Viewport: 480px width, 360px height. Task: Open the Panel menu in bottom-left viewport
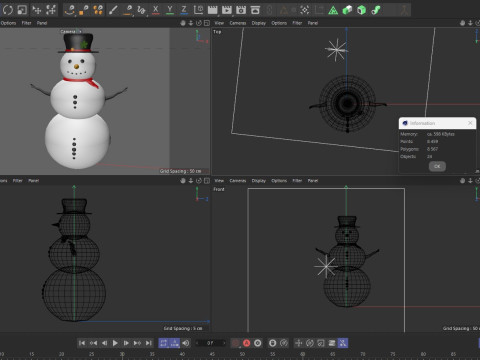[x=34, y=181]
